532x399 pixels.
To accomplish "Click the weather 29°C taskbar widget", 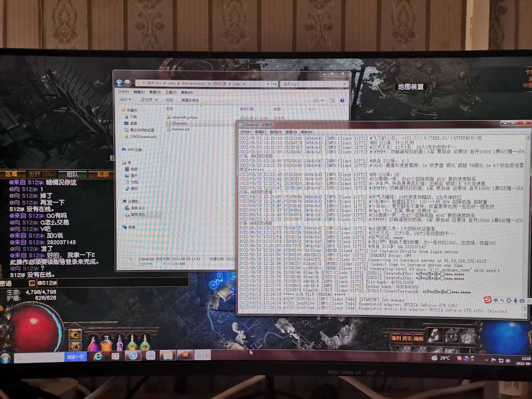I will 441,358.
